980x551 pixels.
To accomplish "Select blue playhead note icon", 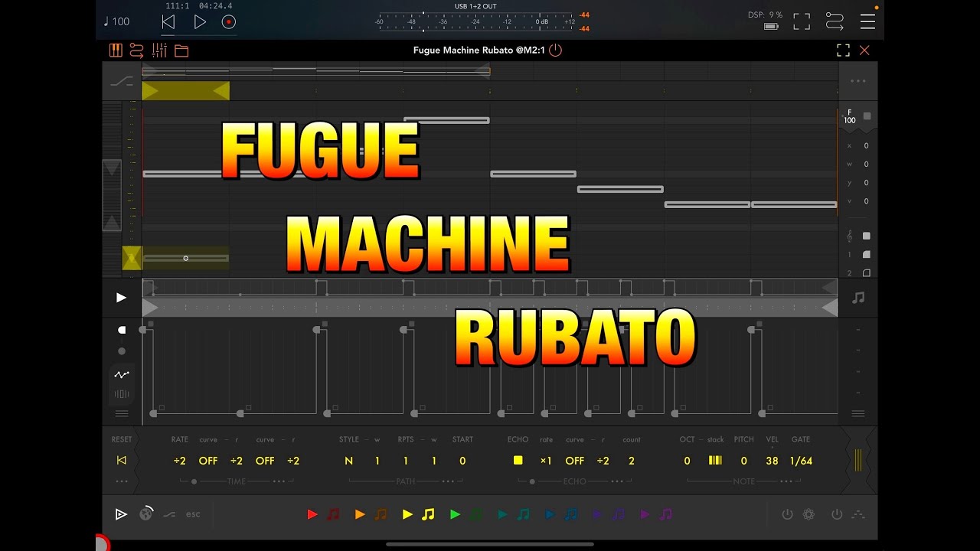I will [x=571, y=514].
